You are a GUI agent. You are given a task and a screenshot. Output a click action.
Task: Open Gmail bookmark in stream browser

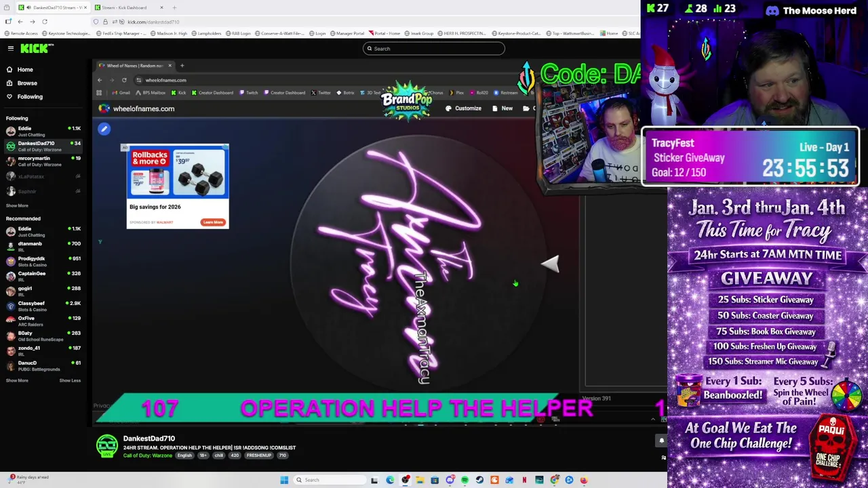[x=121, y=93]
